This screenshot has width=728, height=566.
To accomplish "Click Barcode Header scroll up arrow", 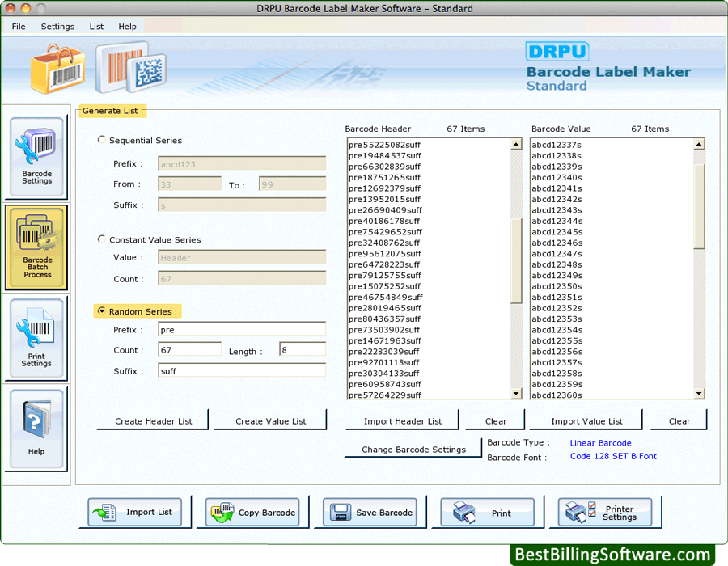I will pos(516,144).
